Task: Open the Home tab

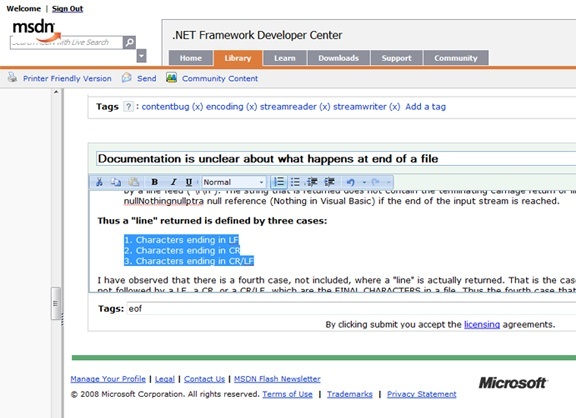Action: (x=191, y=58)
